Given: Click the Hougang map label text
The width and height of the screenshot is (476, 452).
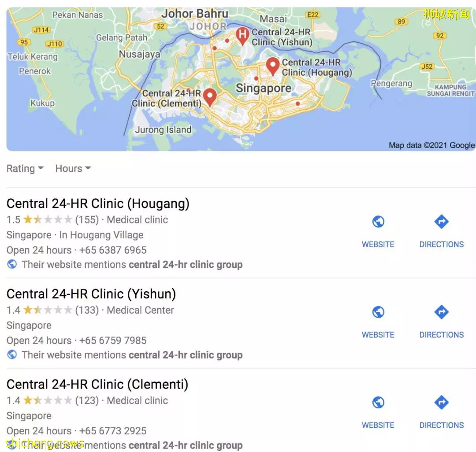Looking at the screenshot, I should point(316,67).
